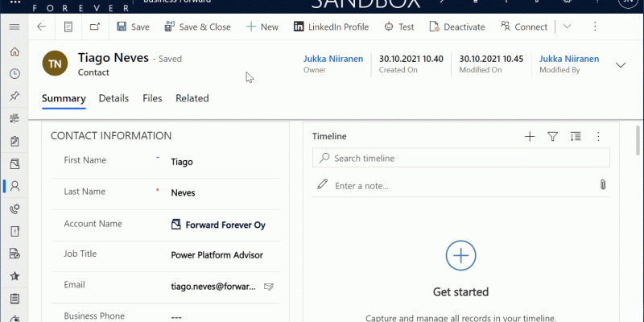
Task: Edit the Email field value
Action: click(213, 287)
